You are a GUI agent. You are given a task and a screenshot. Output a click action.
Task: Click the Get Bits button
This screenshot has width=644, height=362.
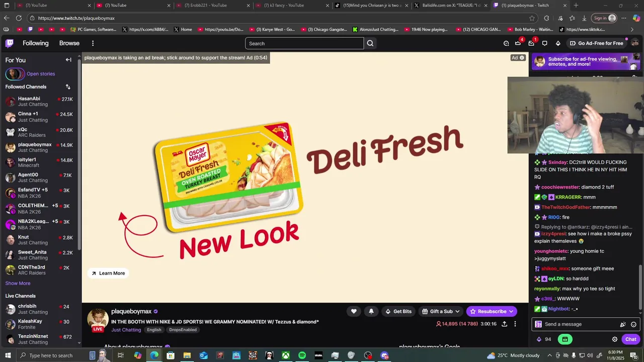398,311
